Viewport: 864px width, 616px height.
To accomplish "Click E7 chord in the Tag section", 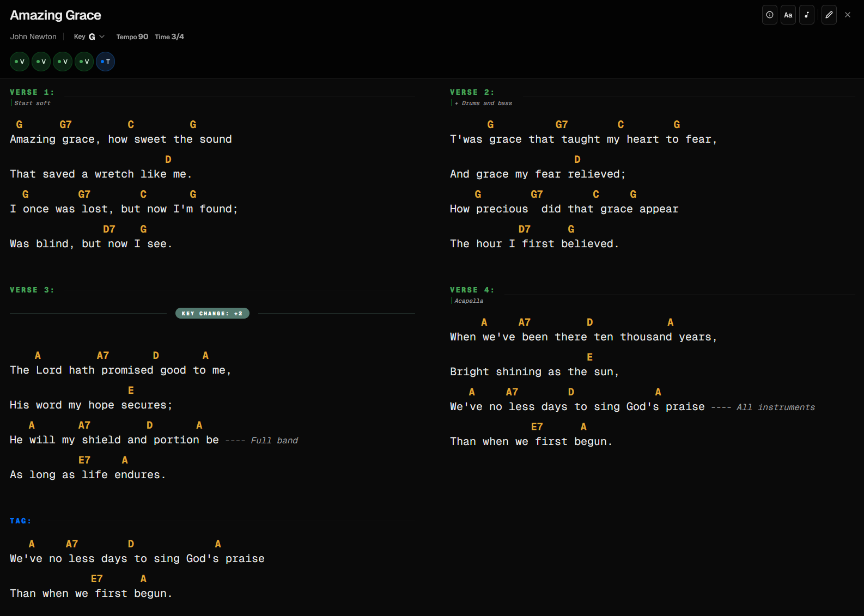I will tap(97, 579).
